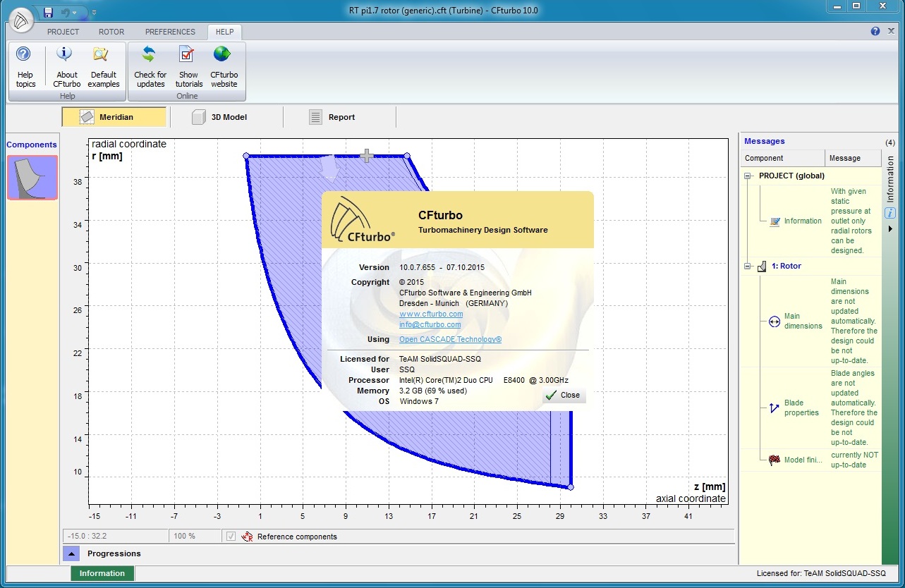
Task: Click the save icon in title bar
Action: click(48, 12)
